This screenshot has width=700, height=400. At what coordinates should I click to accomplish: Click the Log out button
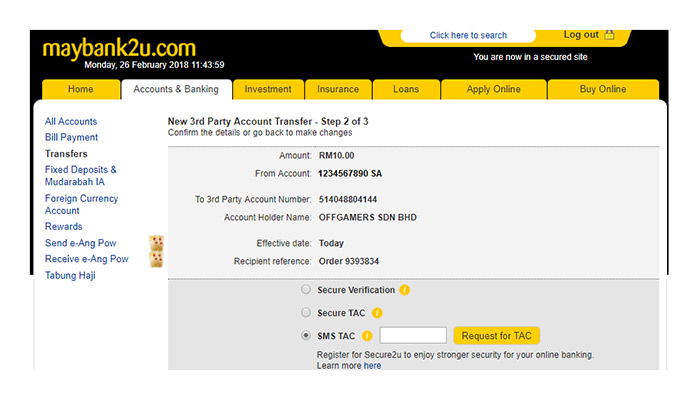click(x=581, y=35)
